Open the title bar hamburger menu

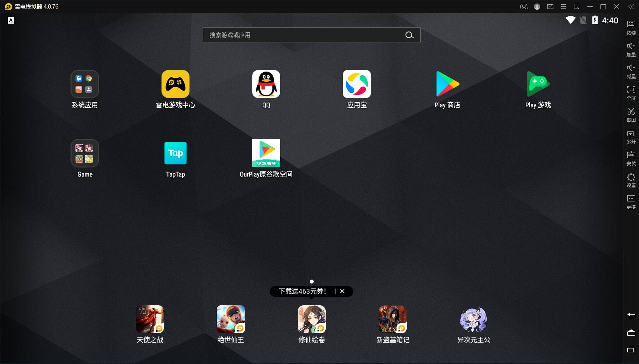(x=564, y=7)
